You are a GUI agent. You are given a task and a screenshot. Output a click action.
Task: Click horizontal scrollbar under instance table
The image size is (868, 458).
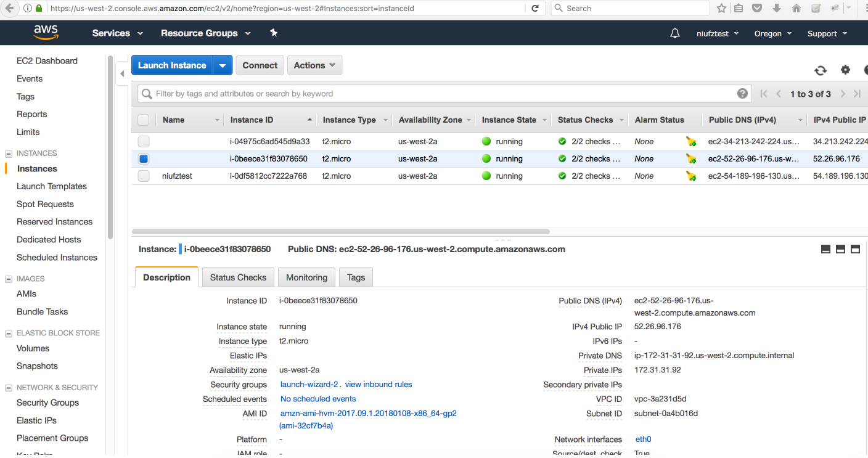click(340, 232)
